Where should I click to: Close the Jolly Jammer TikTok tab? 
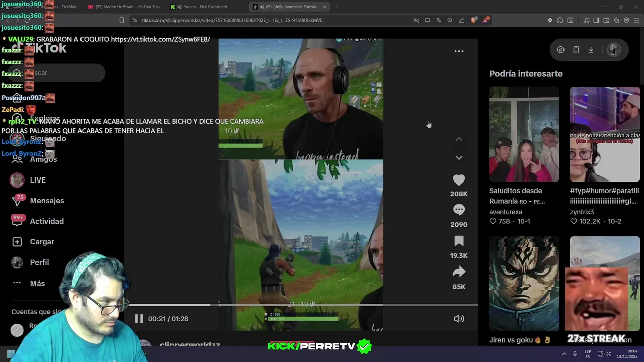pos(324,7)
